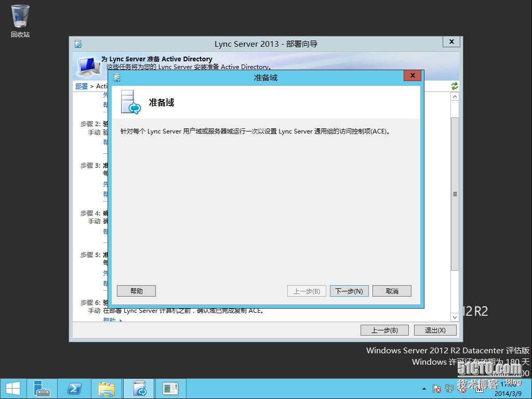Close the Lync Server 2013 Deployment Wizard window
The image size is (532, 399).
[x=451, y=42]
